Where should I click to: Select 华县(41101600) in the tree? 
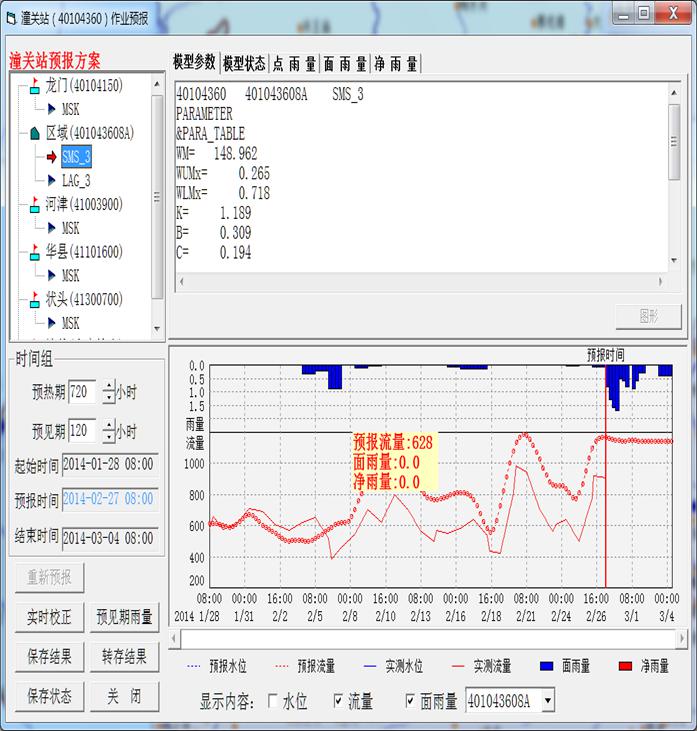pos(84,252)
